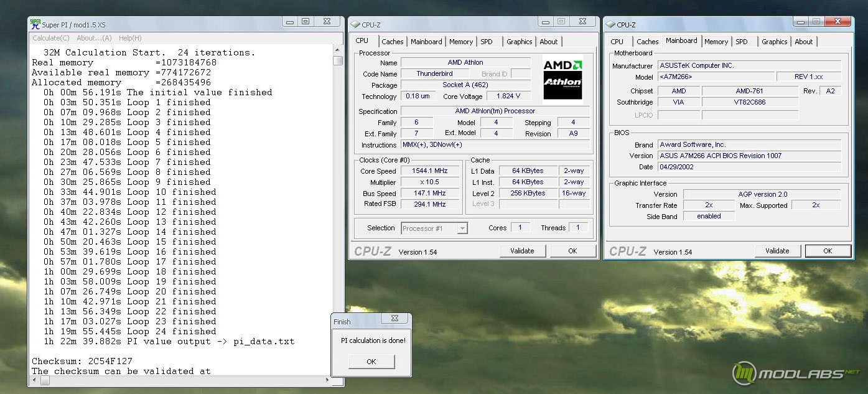The height and width of the screenshot is (394, 868).
Task: Switch to Memory tab in right CPU-Z window
Action: (x=716, y=42)
